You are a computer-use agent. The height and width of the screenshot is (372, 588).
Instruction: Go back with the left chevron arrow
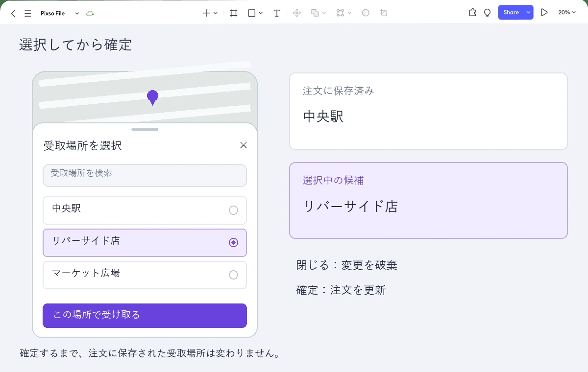pyautogui.click(x=13, y=13)
